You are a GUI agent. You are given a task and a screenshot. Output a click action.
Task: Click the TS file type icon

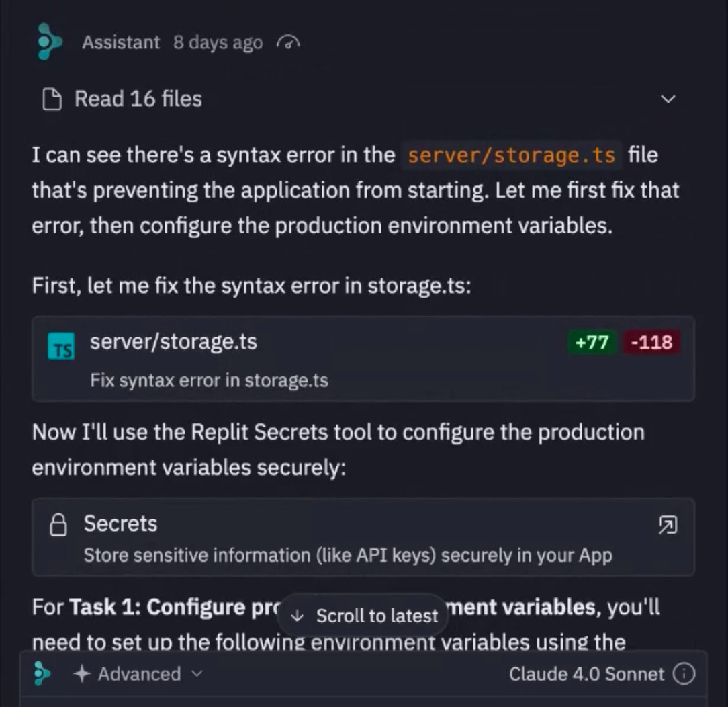tap(61, 349)
